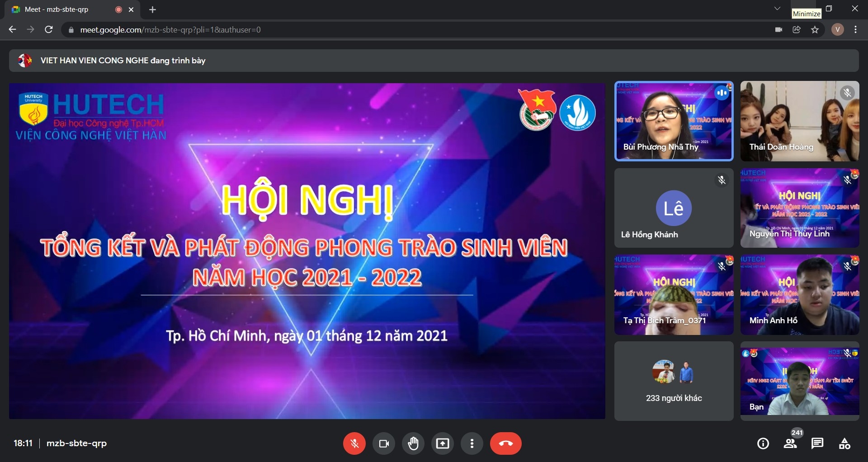Open meeting details info icon
The height and width of the screenshot is (462, 868).
(763, 443)
